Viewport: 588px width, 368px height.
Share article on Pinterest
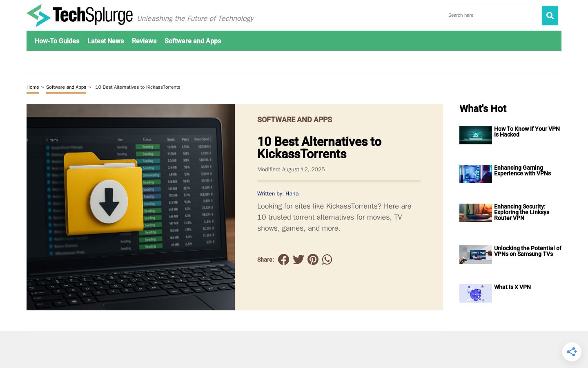tap(313, 260)
